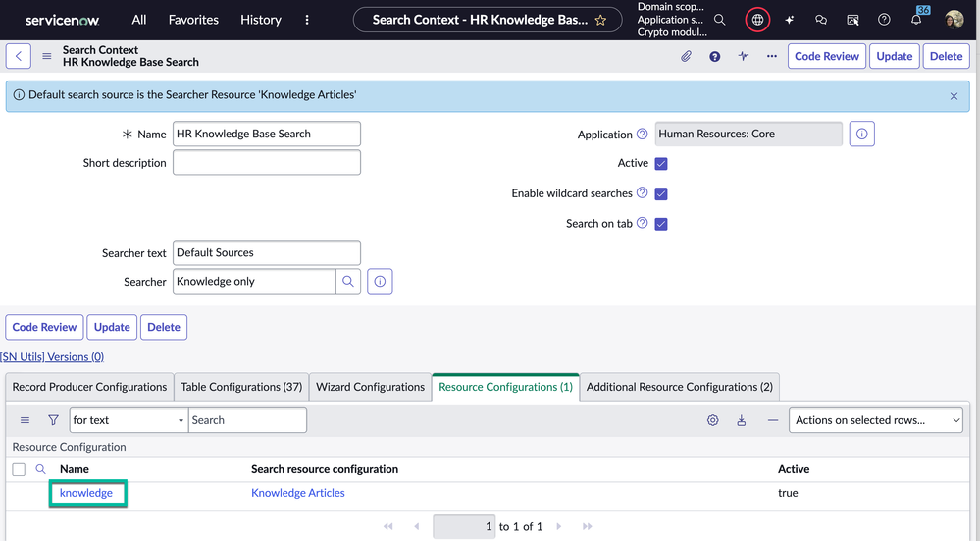The image size is (980, 541).
Task: Click the bottom Code Review button
Action: click(x=44, y=327)
